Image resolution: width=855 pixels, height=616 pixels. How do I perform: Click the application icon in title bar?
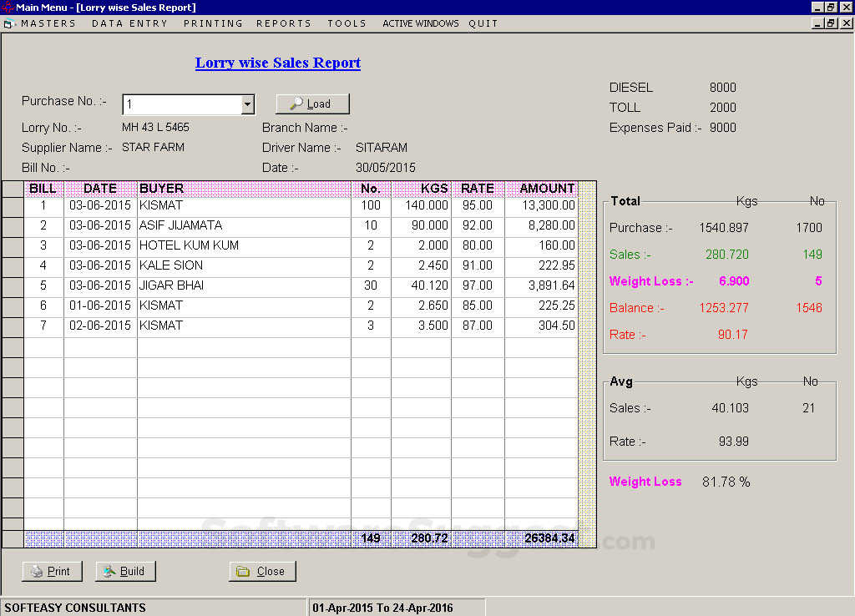coord(8,8)
